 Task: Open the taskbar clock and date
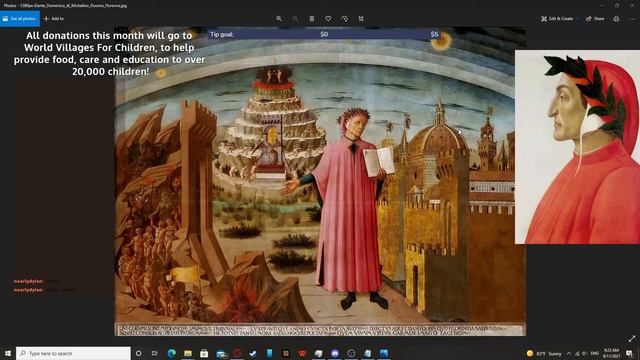(x=611, y=353)
